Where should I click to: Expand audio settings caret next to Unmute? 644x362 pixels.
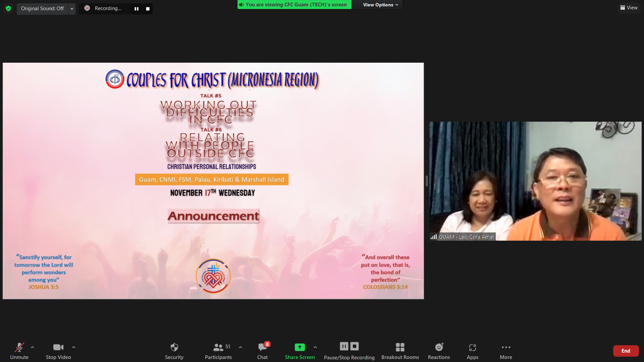33,347
